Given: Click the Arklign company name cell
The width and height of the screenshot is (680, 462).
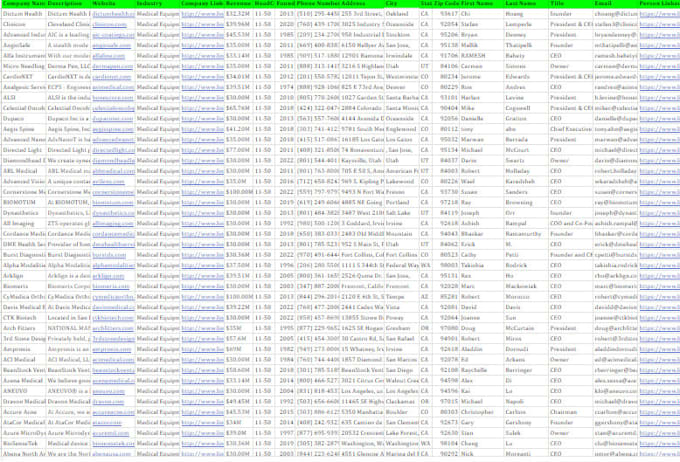Looking at the screenshot, I should pyautogui.click(x=23, y=276).
